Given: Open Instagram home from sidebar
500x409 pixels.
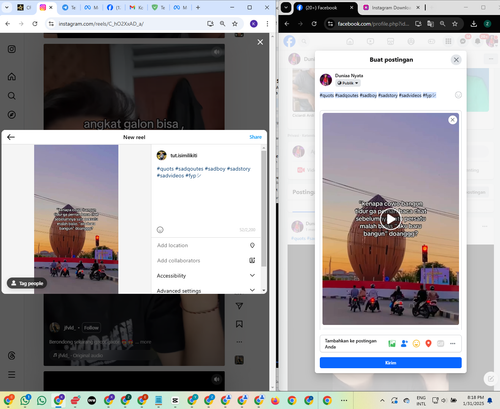Looking at the screenshot, I should coord(12,77).
